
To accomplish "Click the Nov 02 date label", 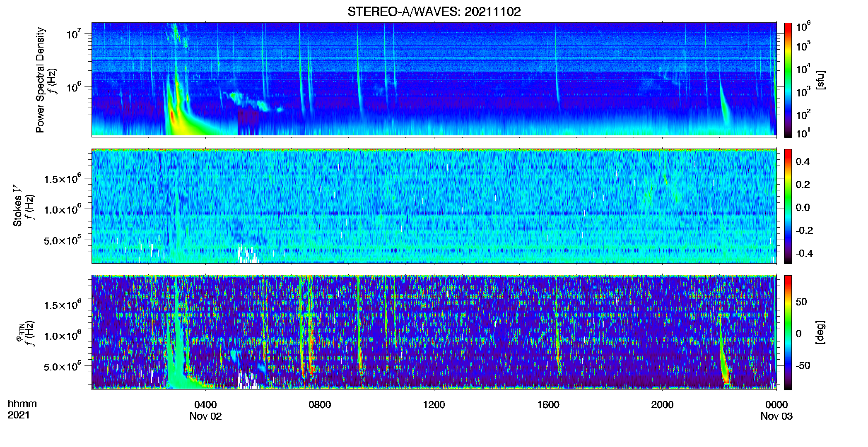I will [206, 416].
